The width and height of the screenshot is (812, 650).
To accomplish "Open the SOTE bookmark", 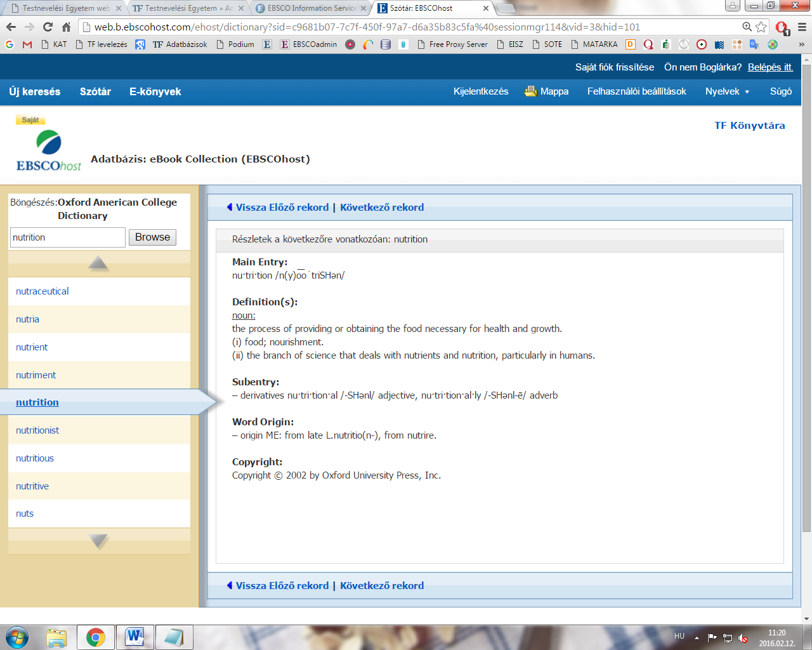I will (547, 44).
